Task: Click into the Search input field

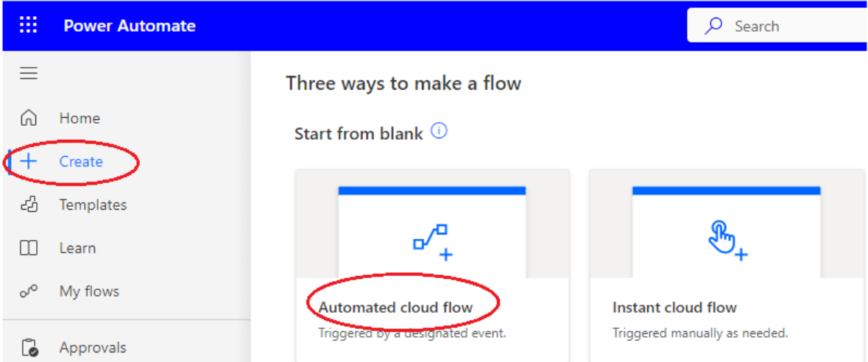Action: pyautogui.click(x=795, y=26)
